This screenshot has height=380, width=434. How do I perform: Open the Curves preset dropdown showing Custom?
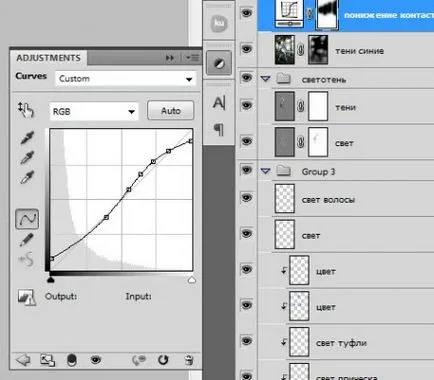(x=125, y=79)
